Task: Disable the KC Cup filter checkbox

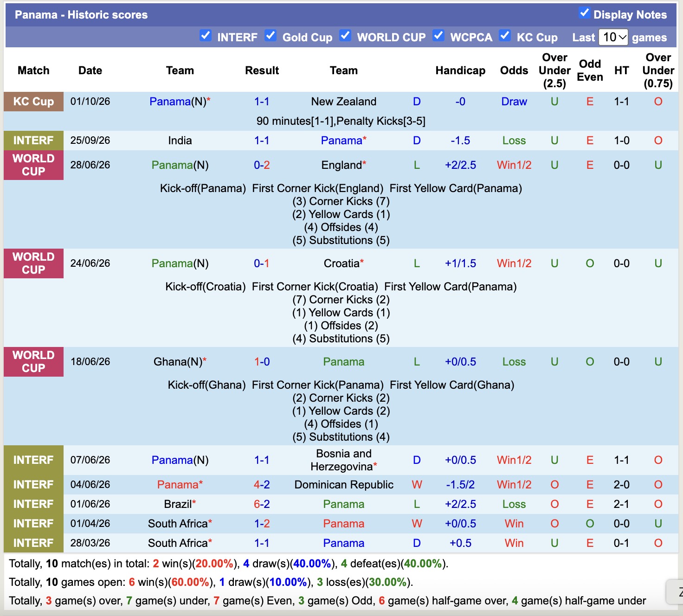Action: (505, 35)
